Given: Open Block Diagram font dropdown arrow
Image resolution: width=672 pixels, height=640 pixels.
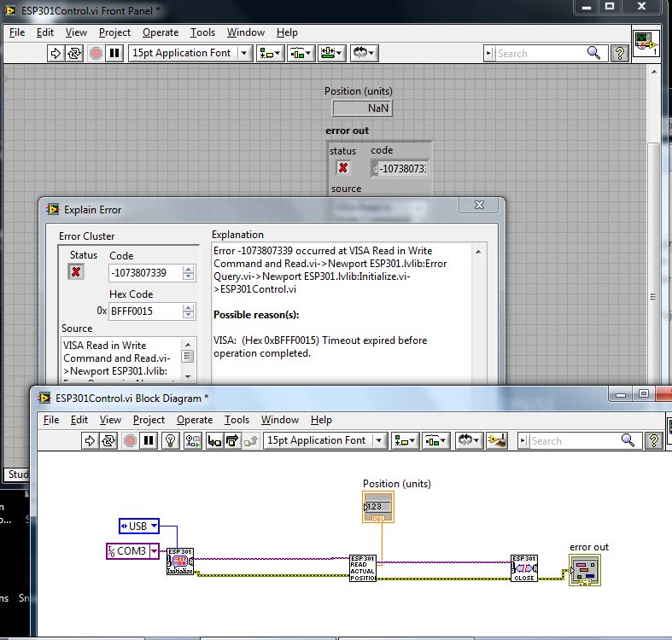Looking at the screenshot, I should point(379,440).
